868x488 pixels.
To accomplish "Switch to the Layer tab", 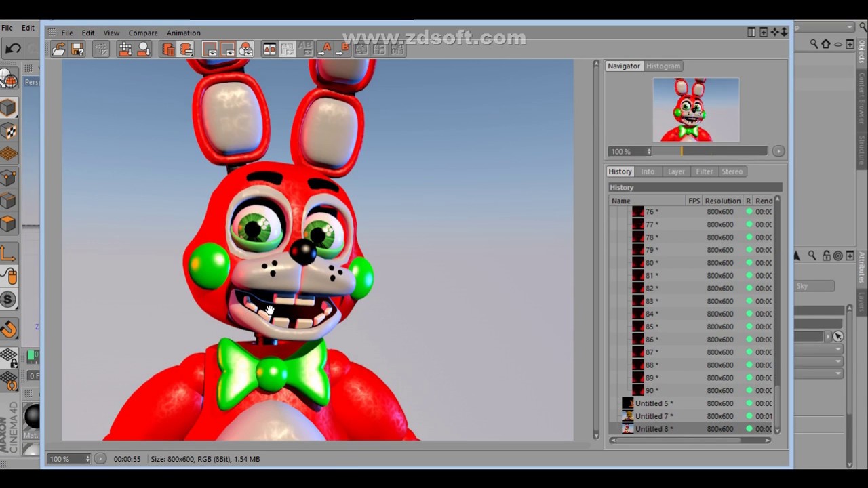I will [676, 171].
